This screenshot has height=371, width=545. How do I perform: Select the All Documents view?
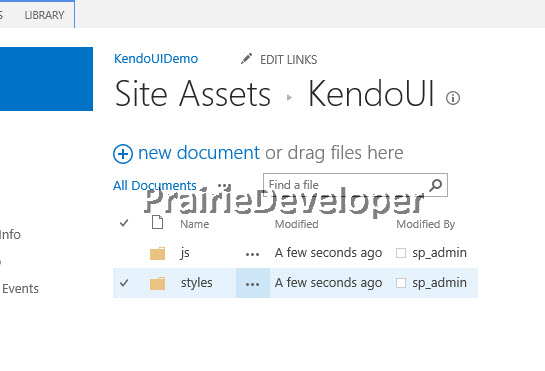click(x=155, y=186)
